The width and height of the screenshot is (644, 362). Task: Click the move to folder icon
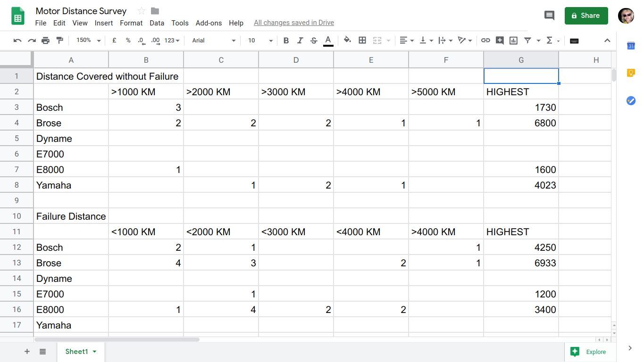click(x=155, y=11)
